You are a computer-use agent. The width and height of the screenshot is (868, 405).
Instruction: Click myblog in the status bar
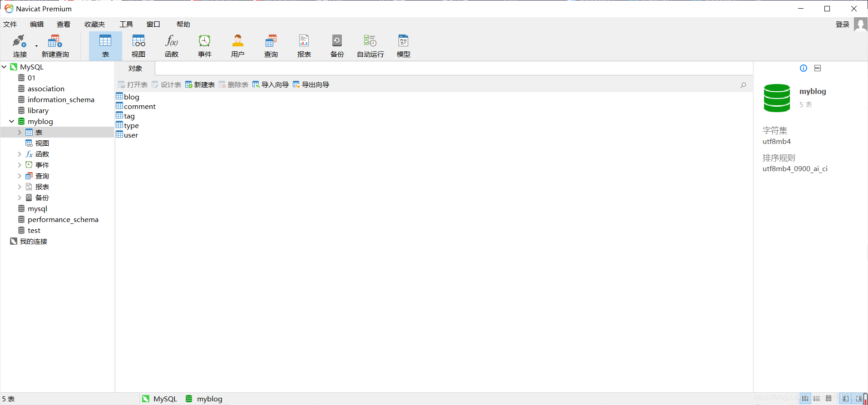point(204,399)
